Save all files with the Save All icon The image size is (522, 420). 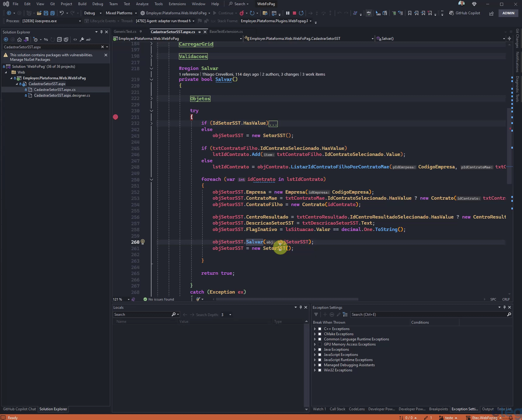[52, 13]
